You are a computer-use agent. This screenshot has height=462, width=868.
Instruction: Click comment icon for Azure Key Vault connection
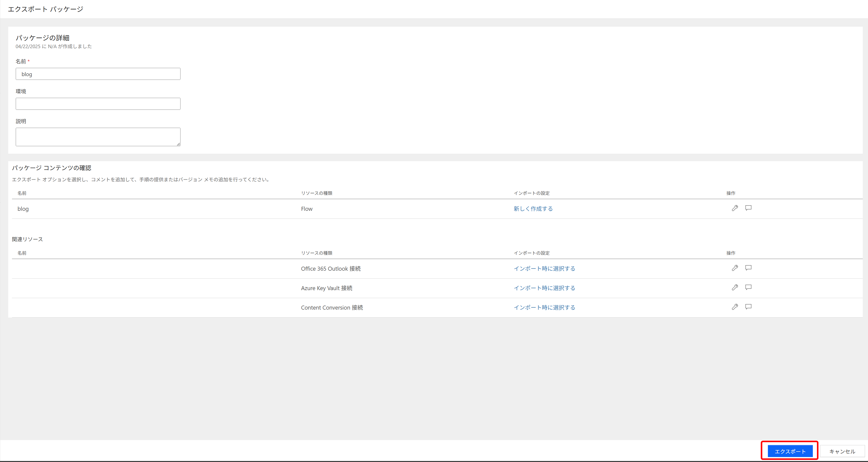(x=748, y=287)
